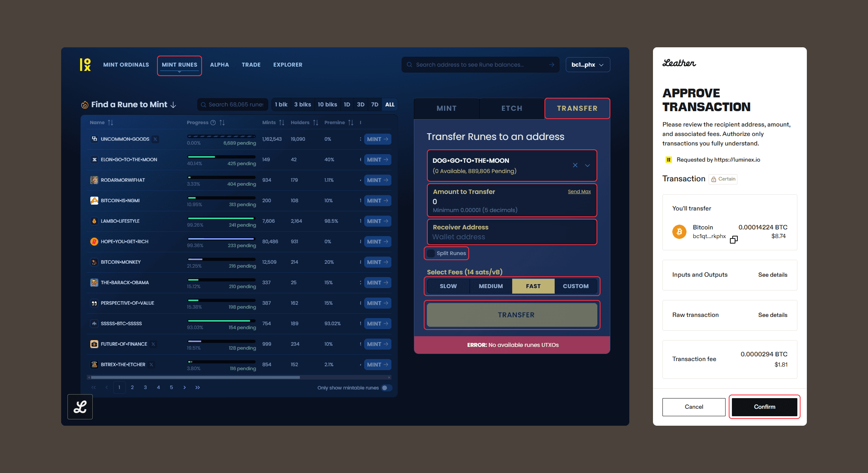868x473 pixels.
Task: Open the EXPLORER menu item
Action: coord(288,65)
